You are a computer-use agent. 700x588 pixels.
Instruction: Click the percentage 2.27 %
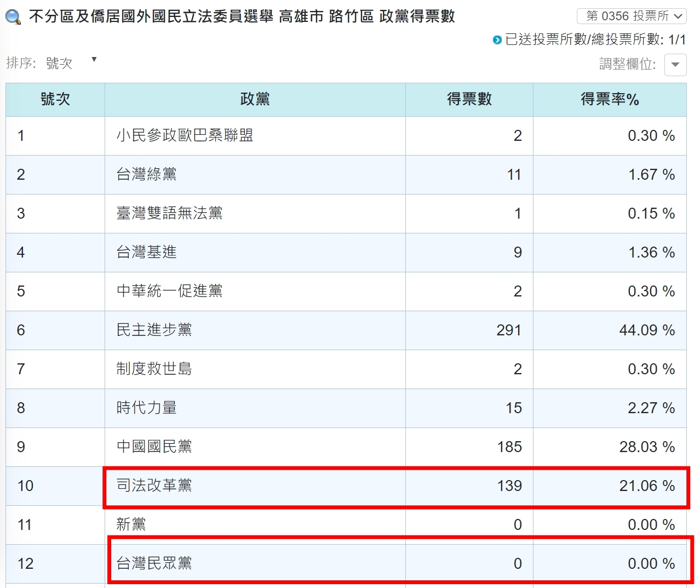click(x=651, y=408)
